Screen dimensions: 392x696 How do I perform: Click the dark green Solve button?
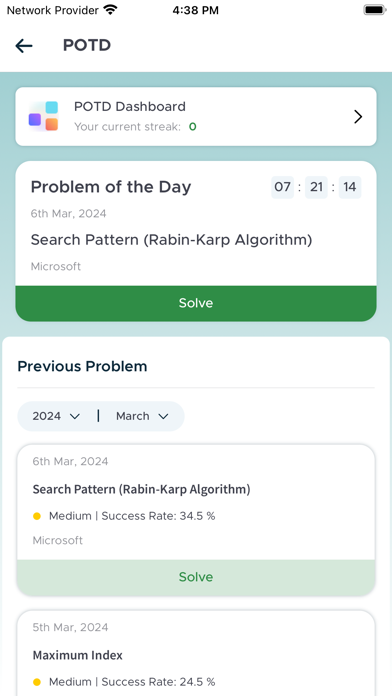(x=196, y=303)
